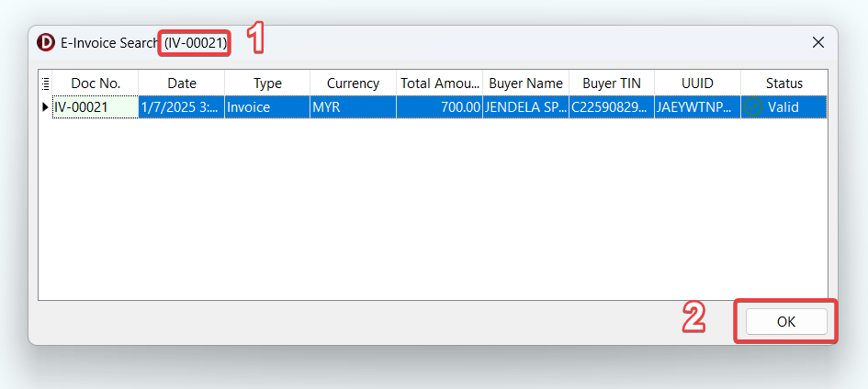
Task: Sort by the Date column header
Action: tap(182, 83)
